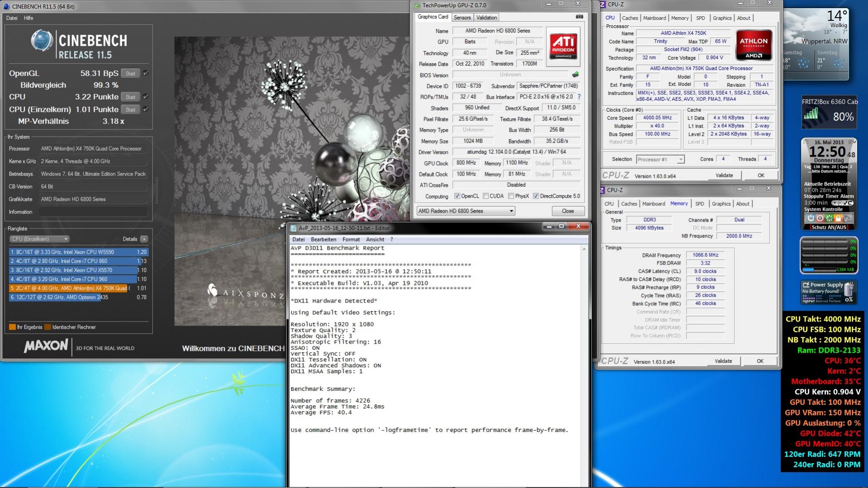Click the ATI Radeon logo in GPU-Z
This screenshot has height=488, width=868.
point(563,47)
